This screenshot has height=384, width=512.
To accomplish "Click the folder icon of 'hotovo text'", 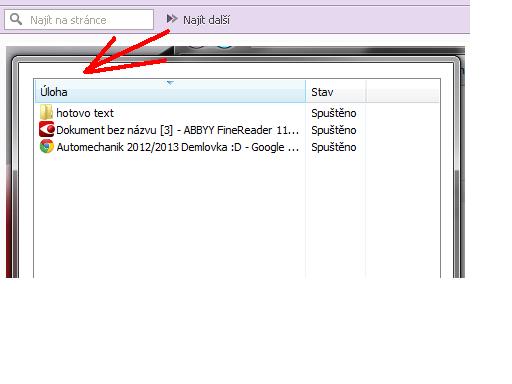I will coord(46,112).
